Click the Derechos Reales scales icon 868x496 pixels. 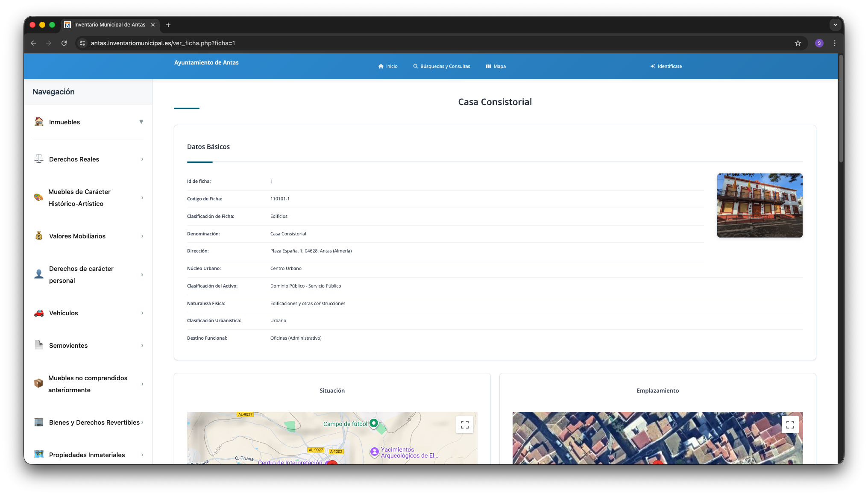39,159
